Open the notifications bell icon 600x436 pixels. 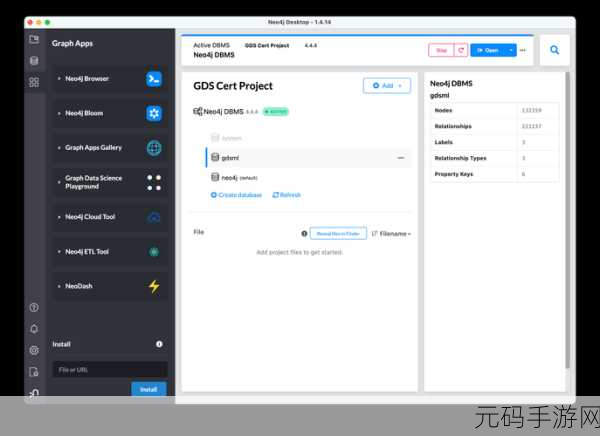click(x=34, y=329)
